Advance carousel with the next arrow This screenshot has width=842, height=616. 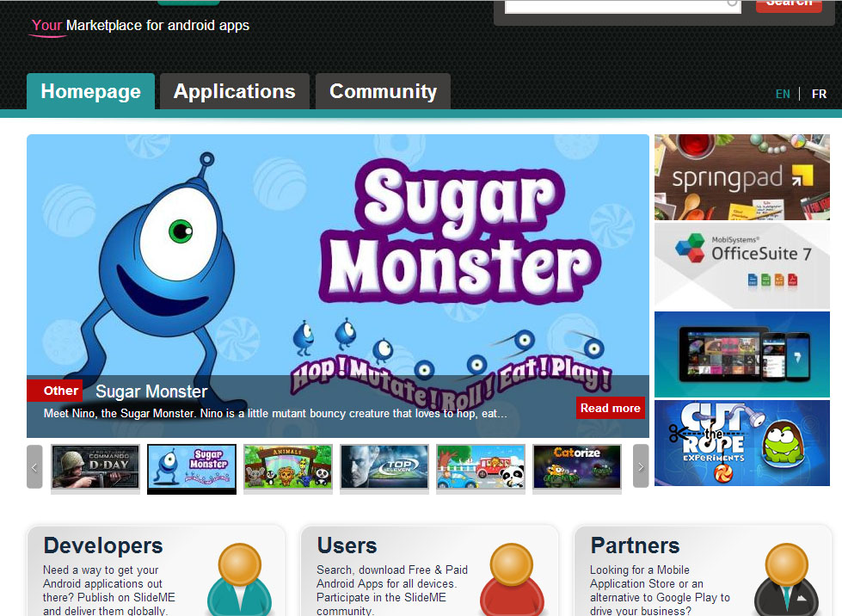coord(641,467)
